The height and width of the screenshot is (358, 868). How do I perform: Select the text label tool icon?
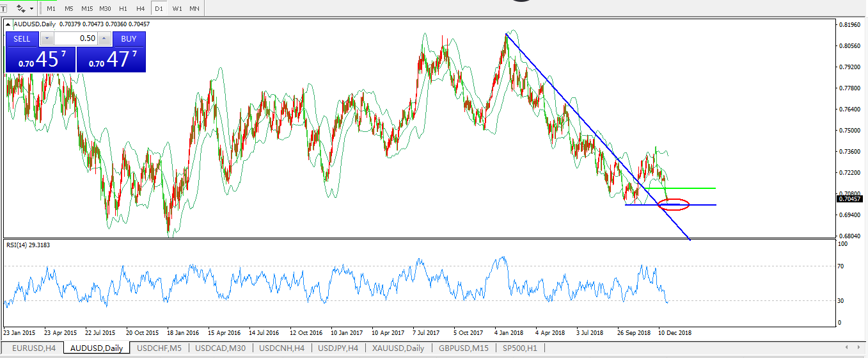(3, 8)
